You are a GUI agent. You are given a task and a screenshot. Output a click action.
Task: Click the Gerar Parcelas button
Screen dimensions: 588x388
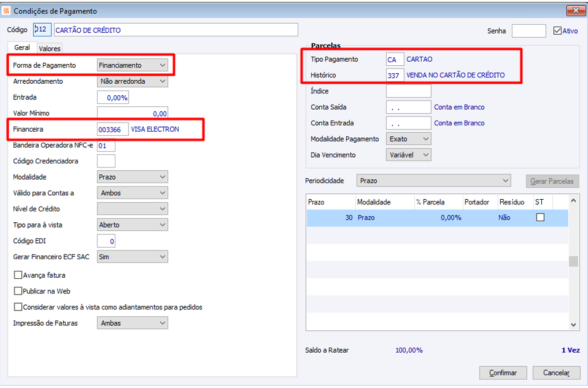coord(552,181)
